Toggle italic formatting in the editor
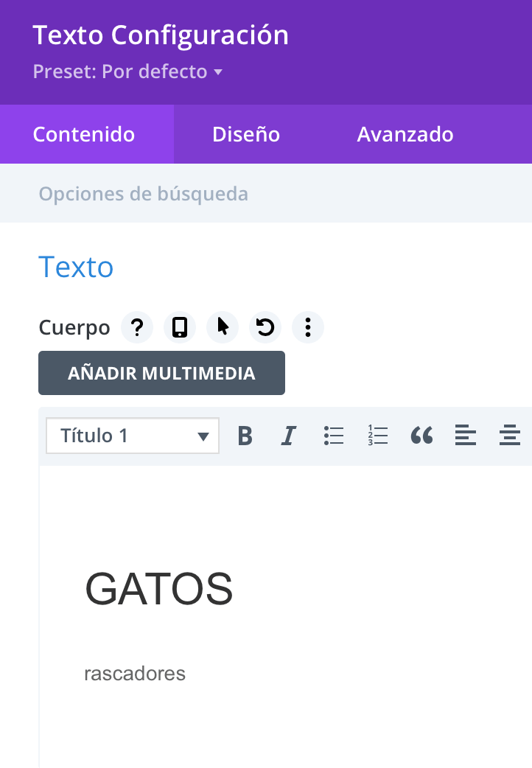532x768 pixels. (289, 436)
